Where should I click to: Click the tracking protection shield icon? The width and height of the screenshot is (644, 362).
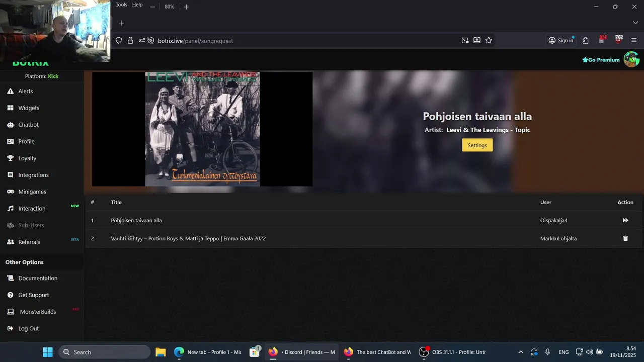(119, 40)
